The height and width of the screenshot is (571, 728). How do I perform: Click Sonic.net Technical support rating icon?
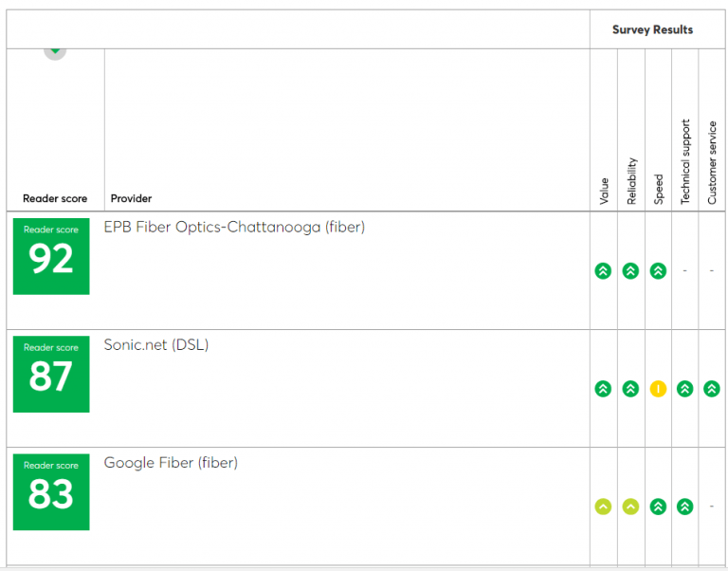685,388
